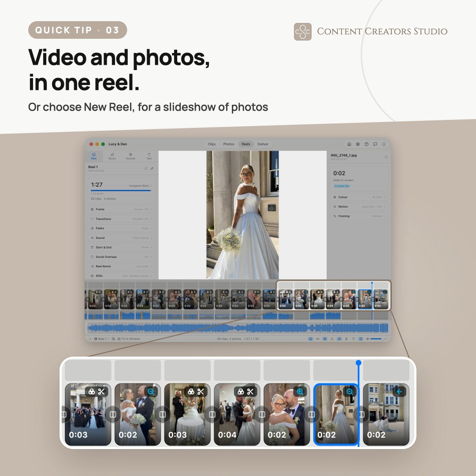Open the notifications bell icon
Screen dimensions: 476x476
tap(384, 144)
